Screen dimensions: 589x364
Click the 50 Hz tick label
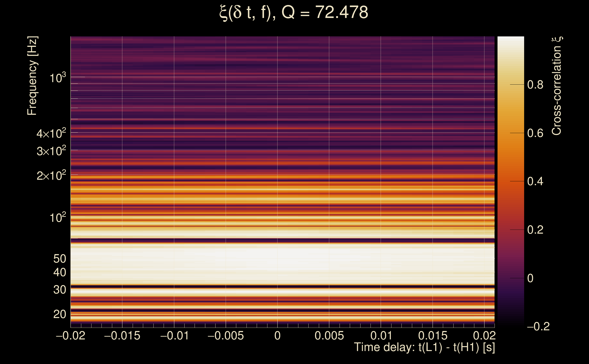point(59,259)
